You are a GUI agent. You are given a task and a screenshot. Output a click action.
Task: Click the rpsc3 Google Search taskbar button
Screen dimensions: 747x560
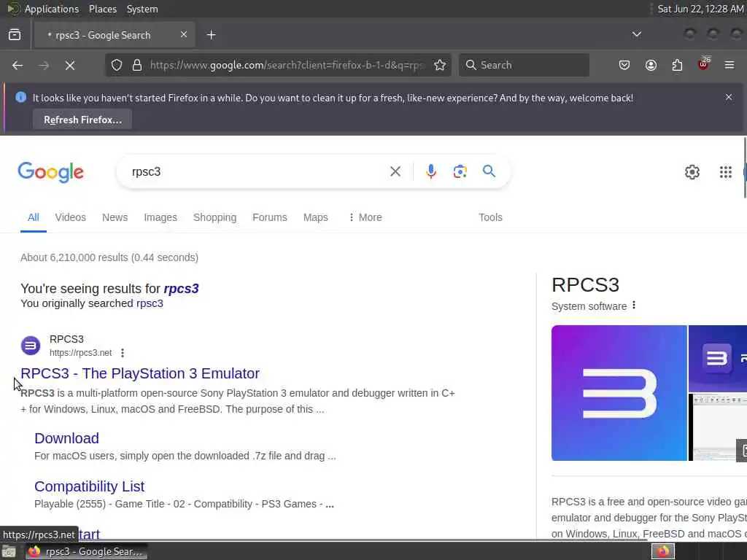[x=86, y=552]
